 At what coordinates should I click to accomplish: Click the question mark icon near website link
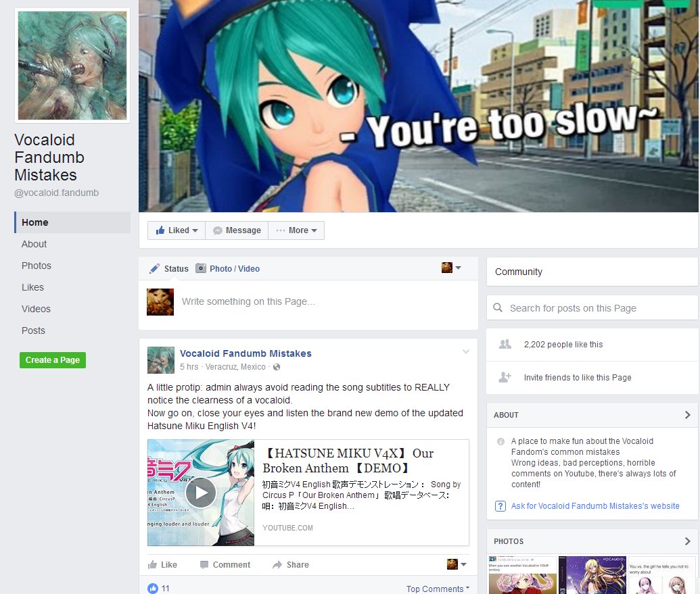click(x=500, y=506)
